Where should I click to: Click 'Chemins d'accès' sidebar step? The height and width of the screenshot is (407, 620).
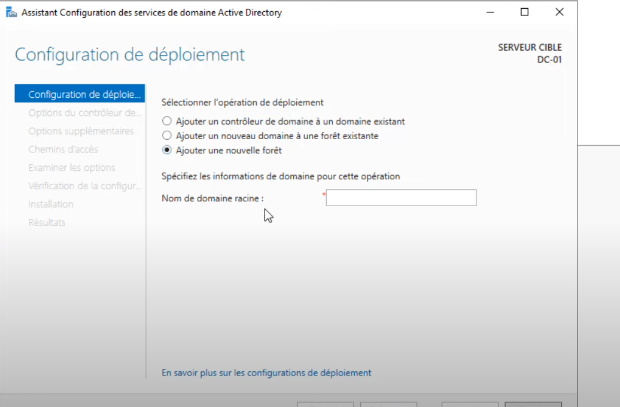(x=63, y=149)
